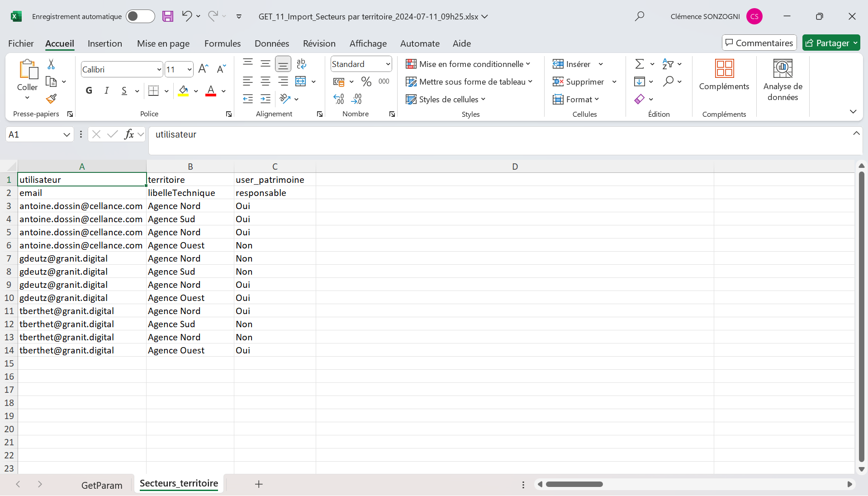Click the Partager button
868x496 pixels.
pyautogui.click(x=828, y=43)
